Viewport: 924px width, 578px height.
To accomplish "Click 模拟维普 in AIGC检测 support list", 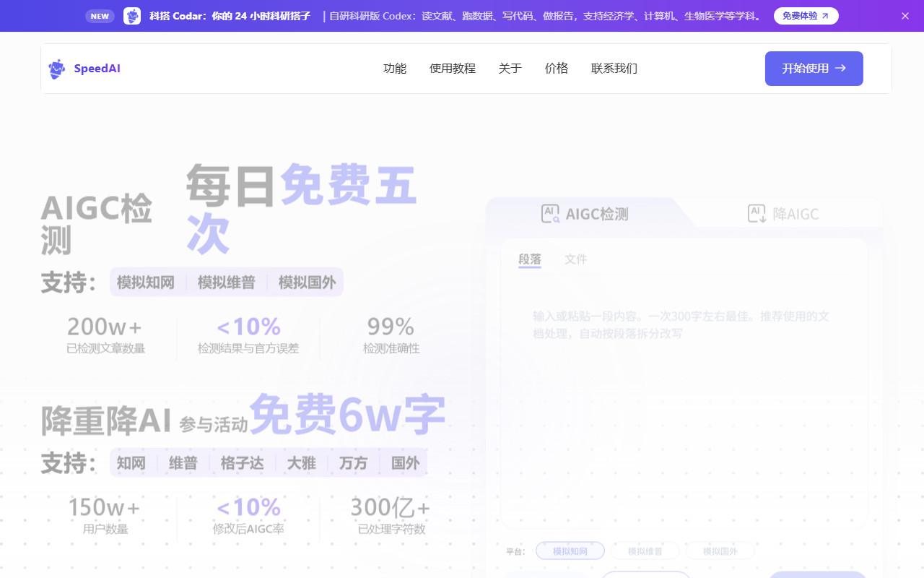I will 227,282.
